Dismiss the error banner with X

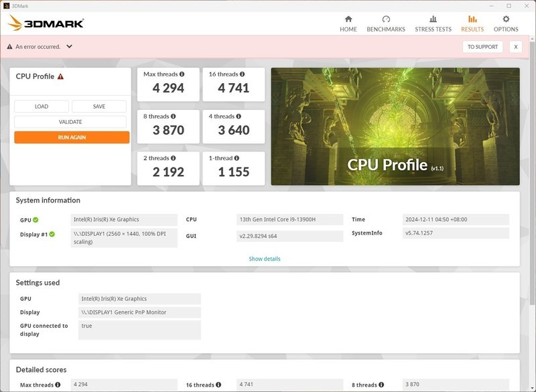click(515, 47)
